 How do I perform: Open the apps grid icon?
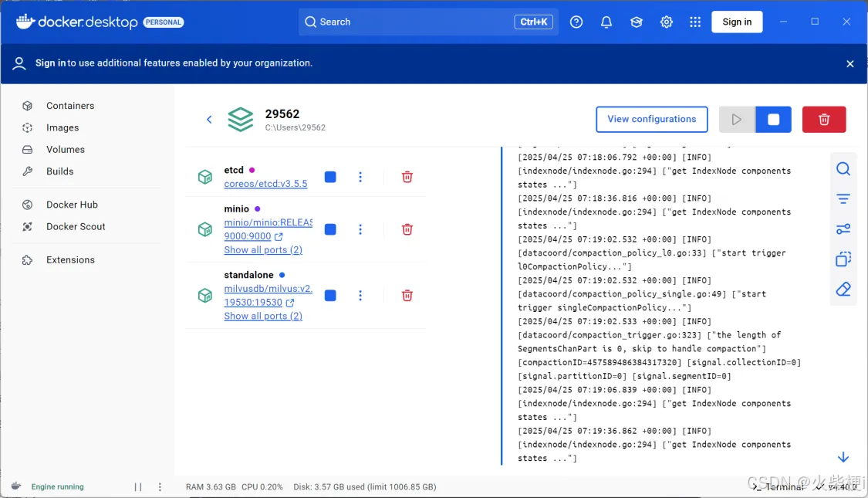click(695, 22)
